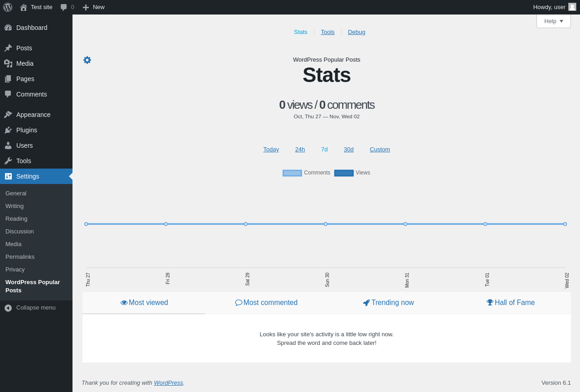
Task: Click the Comments bubble icon in sidebar
Action: pos(8,94)
